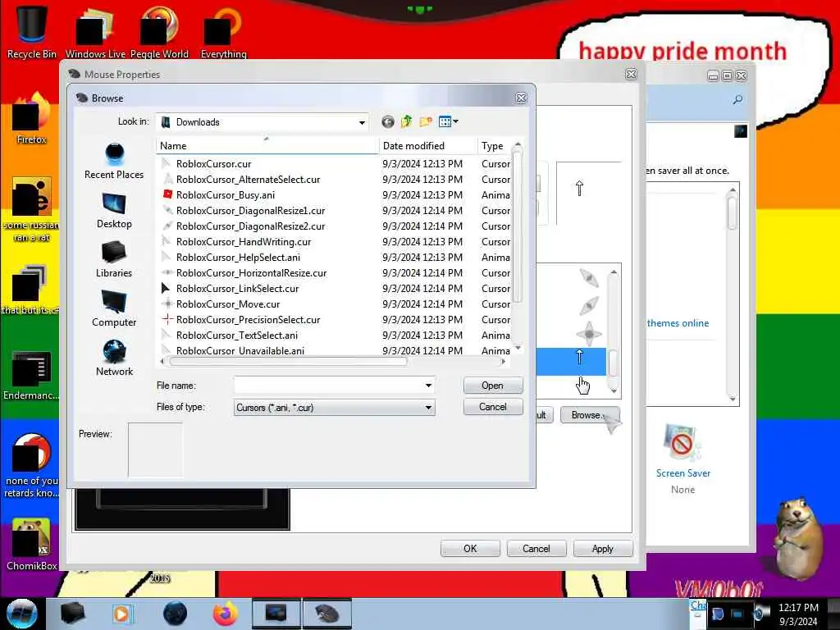Select RobloxCursor_PrecisionSelect.cur file
The width and height of the screenshot is (840, 630).
point(248,319)
